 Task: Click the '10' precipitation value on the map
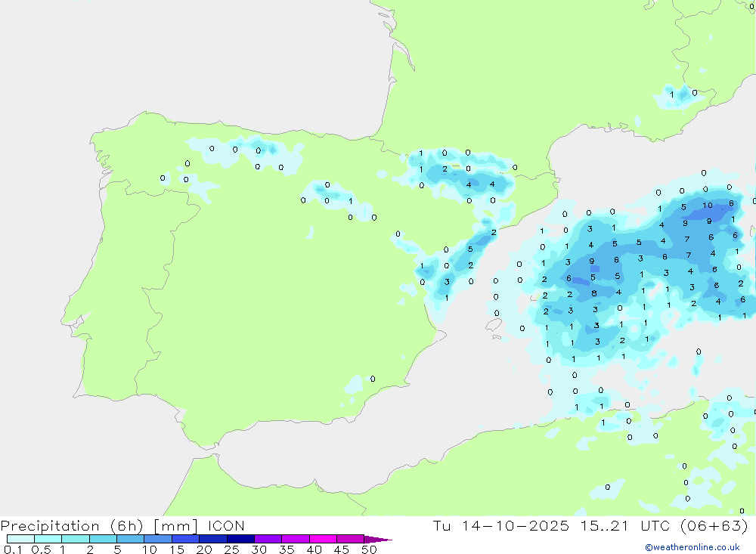click(x=707, y=205)
